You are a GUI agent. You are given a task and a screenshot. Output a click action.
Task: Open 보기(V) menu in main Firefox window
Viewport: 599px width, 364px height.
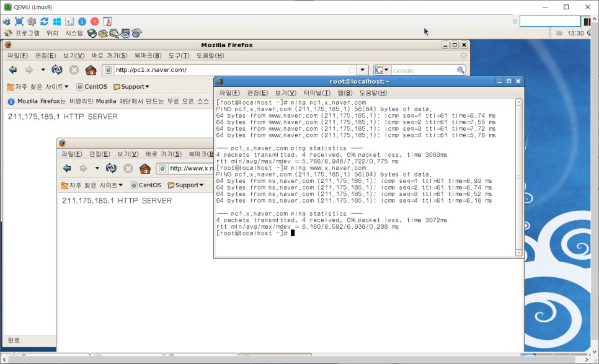pos(74,56)
